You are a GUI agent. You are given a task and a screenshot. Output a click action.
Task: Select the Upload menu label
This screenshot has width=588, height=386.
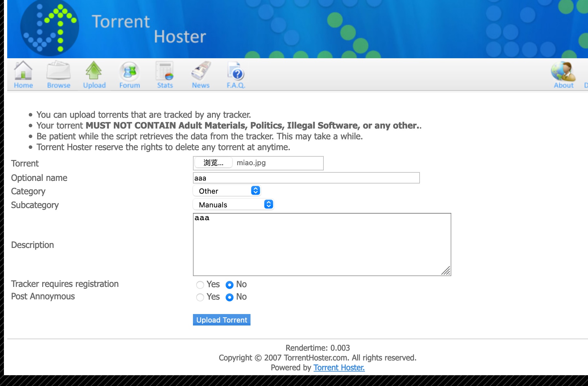click(x=94, y=85)
